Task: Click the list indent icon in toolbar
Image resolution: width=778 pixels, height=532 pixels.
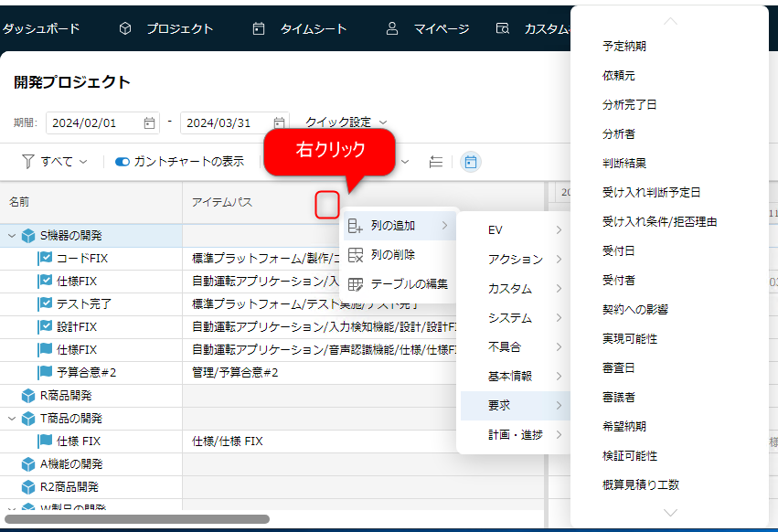Action: click(436, 162)
